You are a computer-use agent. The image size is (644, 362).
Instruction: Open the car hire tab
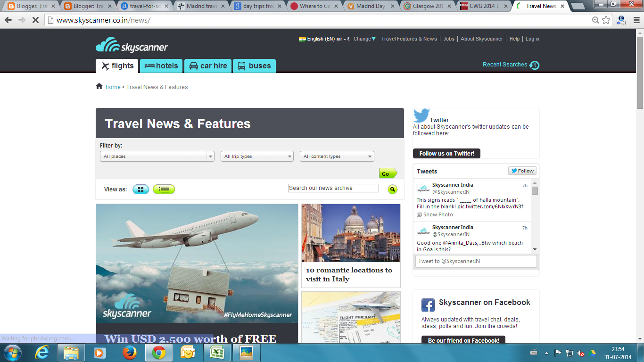point(207,66)
